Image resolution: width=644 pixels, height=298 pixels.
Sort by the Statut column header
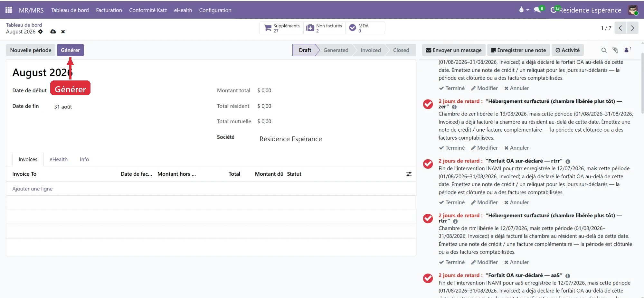pos(294,174)
